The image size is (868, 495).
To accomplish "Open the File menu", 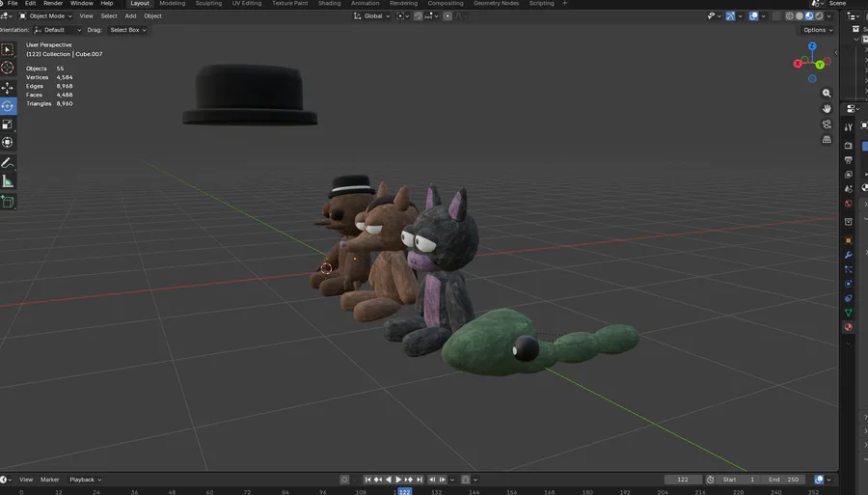I will coord(13,3).
